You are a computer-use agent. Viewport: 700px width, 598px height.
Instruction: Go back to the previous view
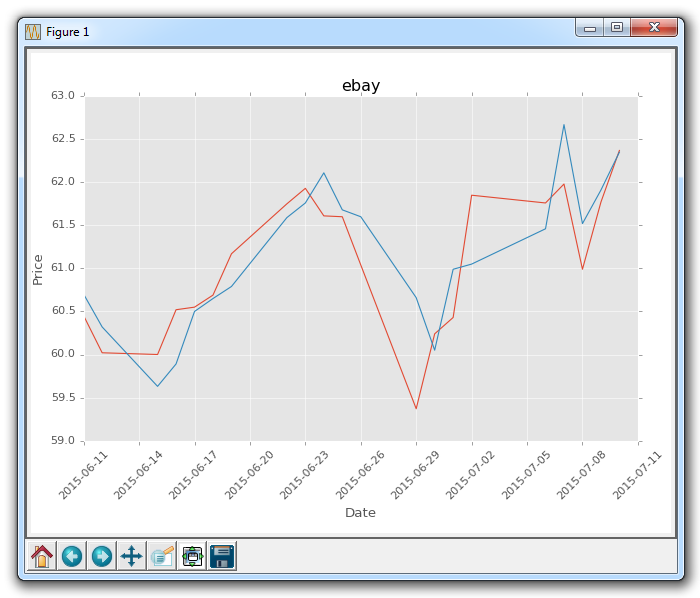point(72,556)
